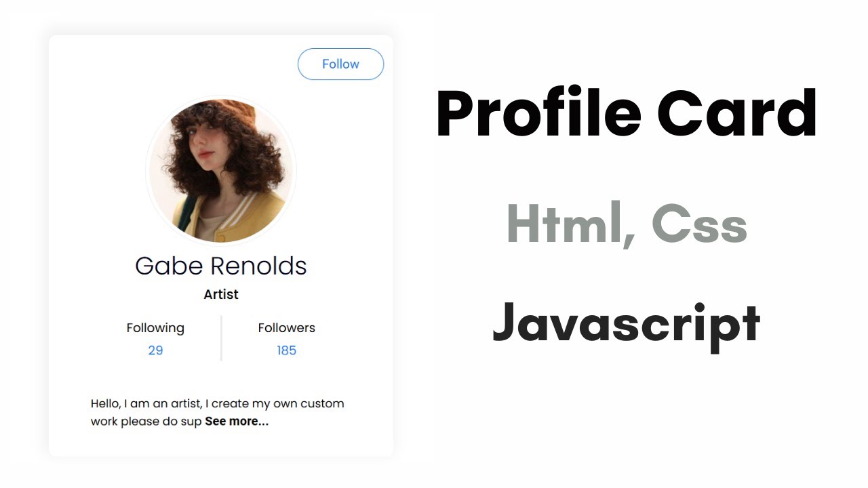Click the Follow button
Screen dimensions: 868x488
(340, 64)
